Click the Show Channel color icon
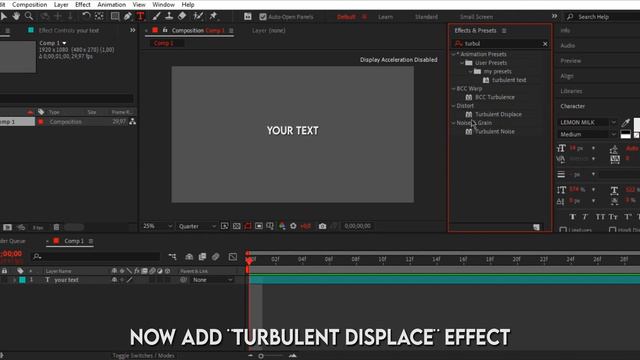The image size is (640, 360). point(282,226)
